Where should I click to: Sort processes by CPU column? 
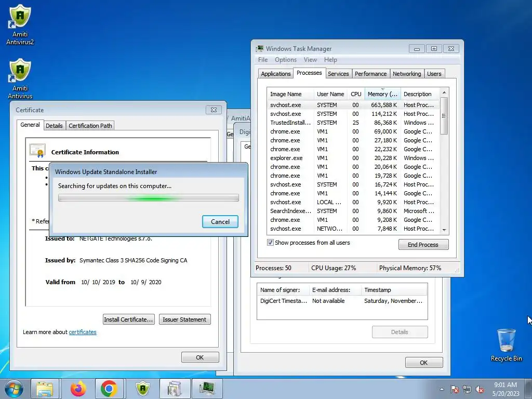356,94
